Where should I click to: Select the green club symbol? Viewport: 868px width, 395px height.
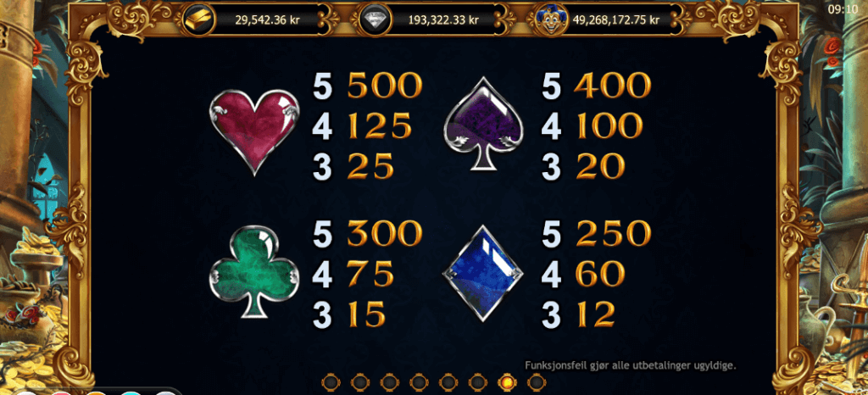(x=254, y=271)
